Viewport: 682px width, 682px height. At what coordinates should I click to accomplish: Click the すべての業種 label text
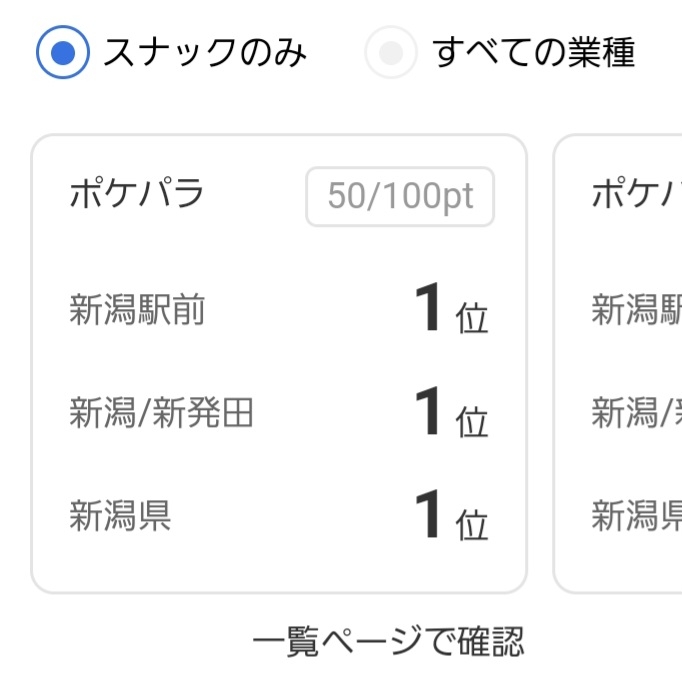tap(533, 52)
